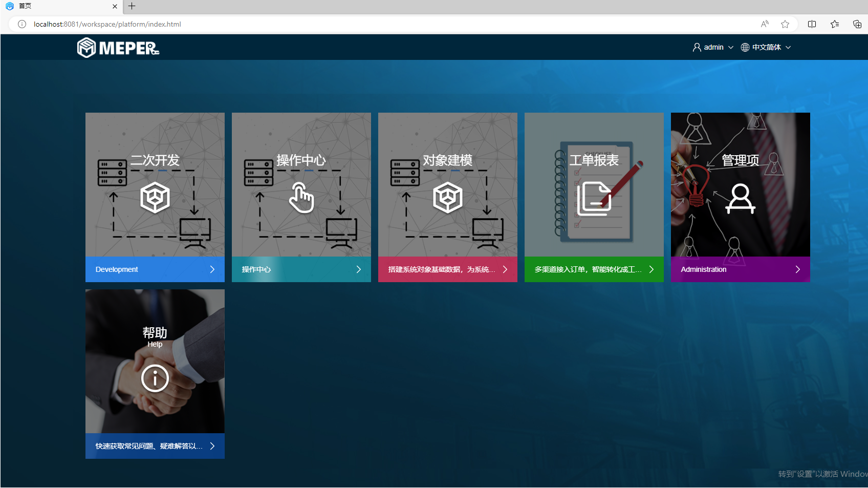Viewport: 868px width, 488px height.
Task: Click the MEPER logo in header
Action: pyautogui.click(x=118, y=48)
